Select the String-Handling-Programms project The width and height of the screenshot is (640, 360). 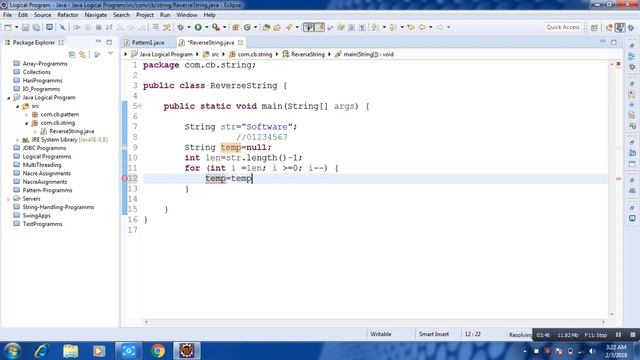(58, 207)
